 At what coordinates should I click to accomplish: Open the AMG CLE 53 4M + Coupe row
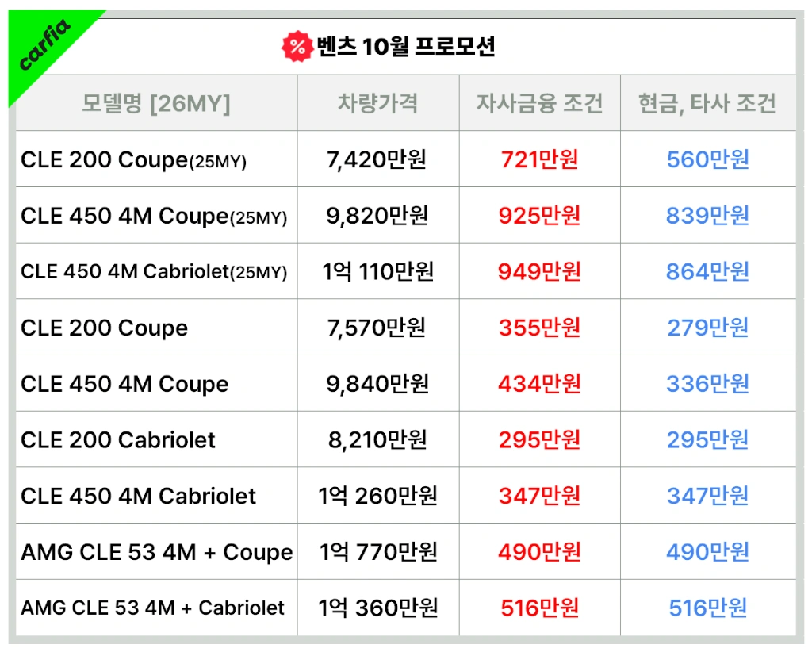[156, 552]
